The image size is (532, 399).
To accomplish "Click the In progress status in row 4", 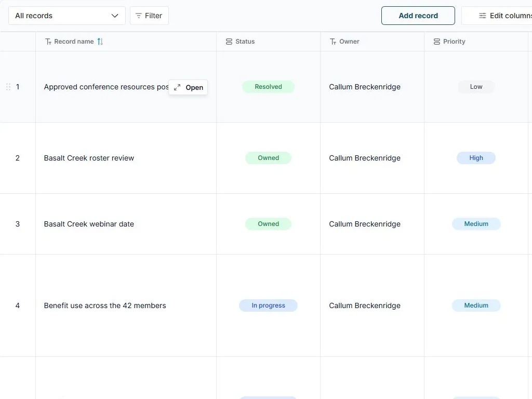I will (x=268, y=305).
